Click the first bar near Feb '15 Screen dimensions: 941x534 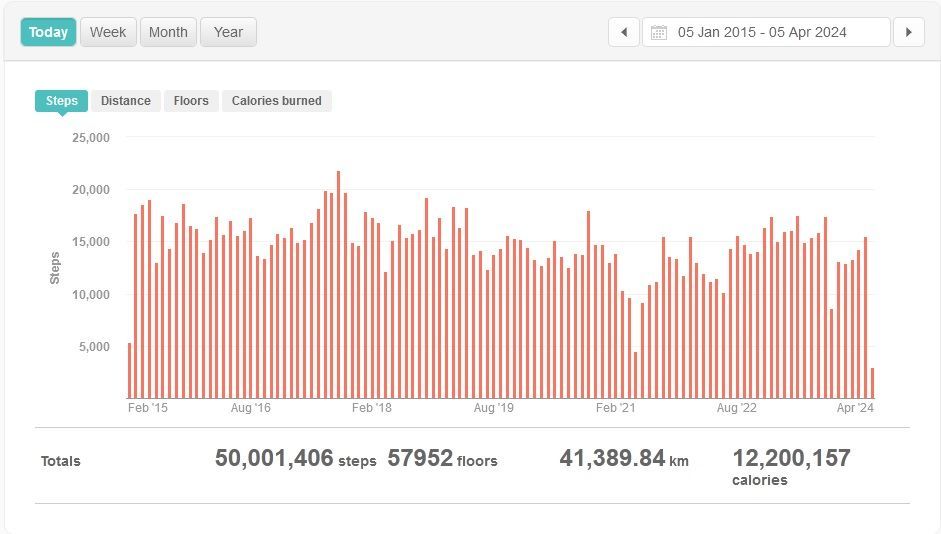(x=129, y=370)
